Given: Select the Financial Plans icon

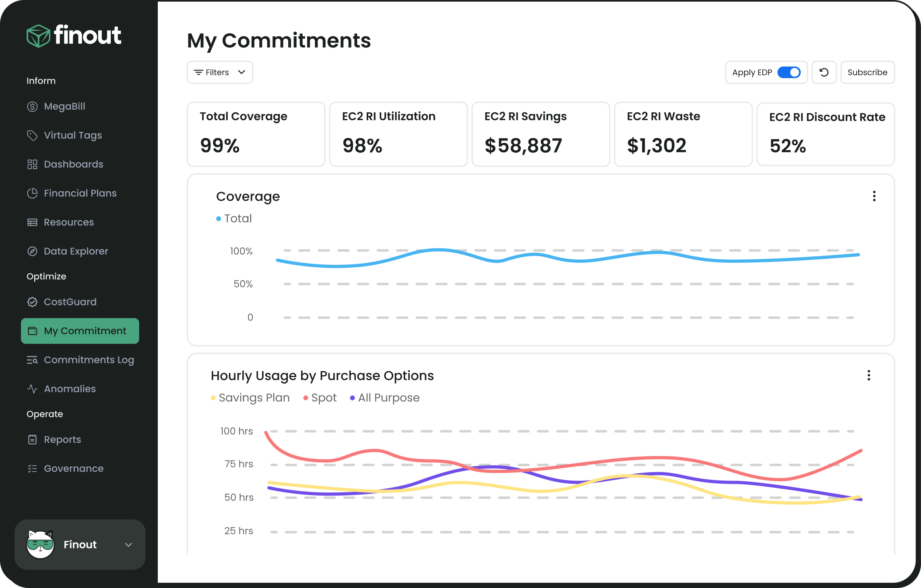Looking at the screenshot, I should (33, 193).
